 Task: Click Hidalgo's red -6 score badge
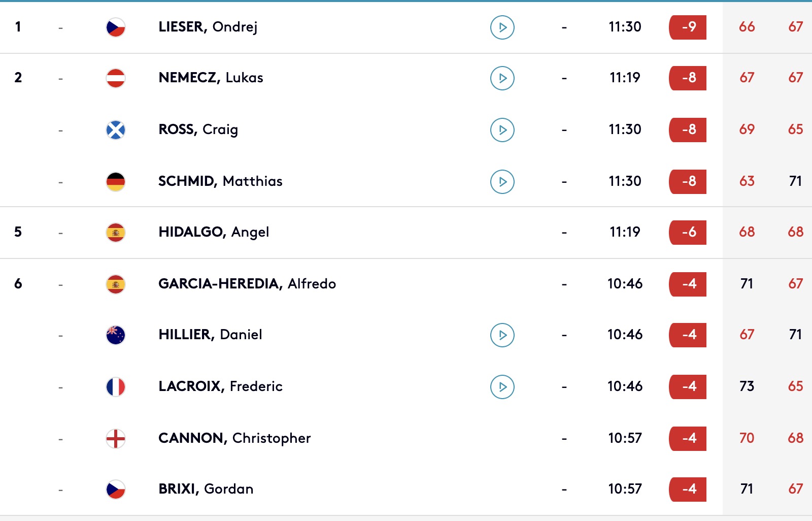(x=688, y=233)
